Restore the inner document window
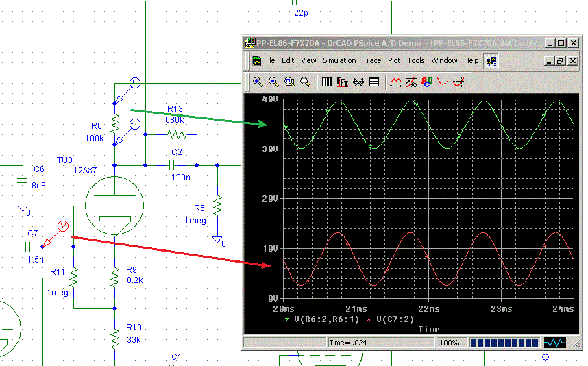This screenshot has height=366, width=588. coord(561,60)
